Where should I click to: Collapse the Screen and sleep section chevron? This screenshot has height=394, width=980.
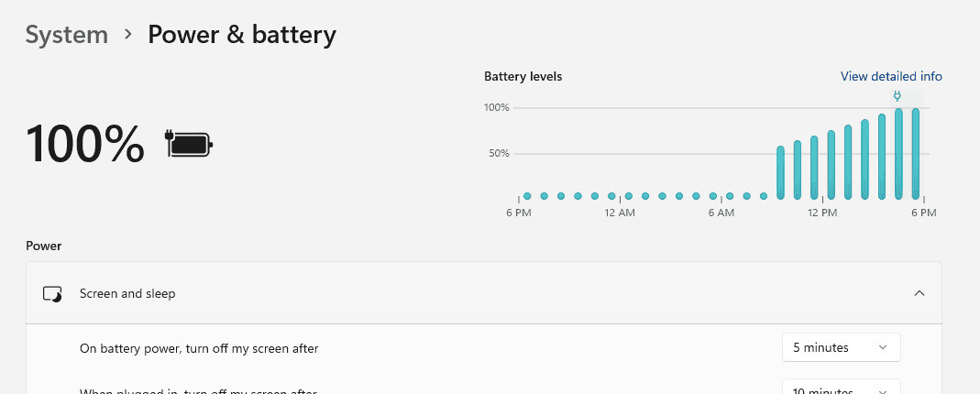[919, 293]
